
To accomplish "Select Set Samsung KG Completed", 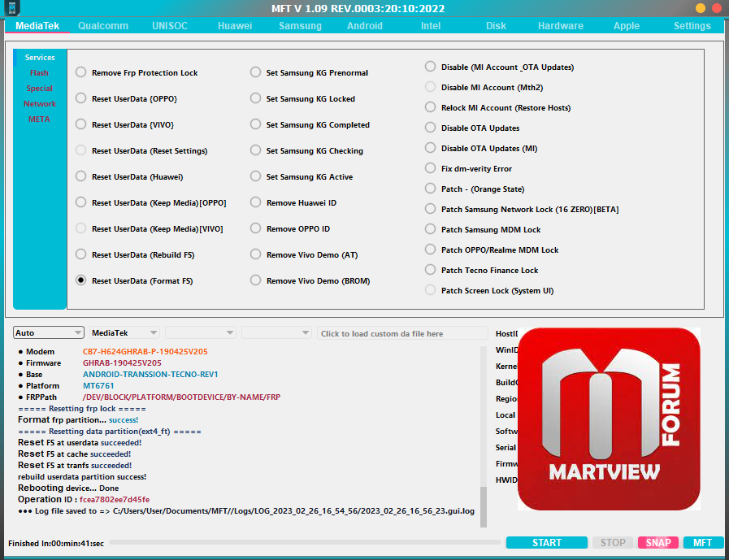I will [310, 124].
